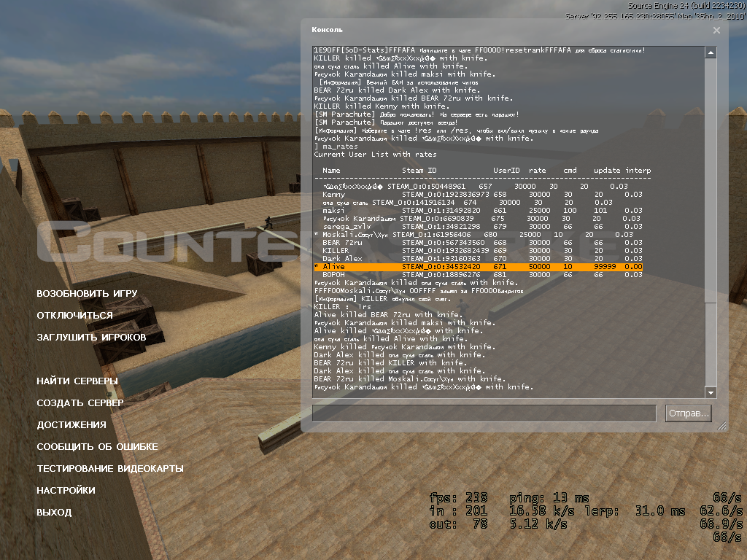Click the 'KILLER : !rs' chat line
The width and height of the screenshot is (747, 560).
tap(342, 307)
